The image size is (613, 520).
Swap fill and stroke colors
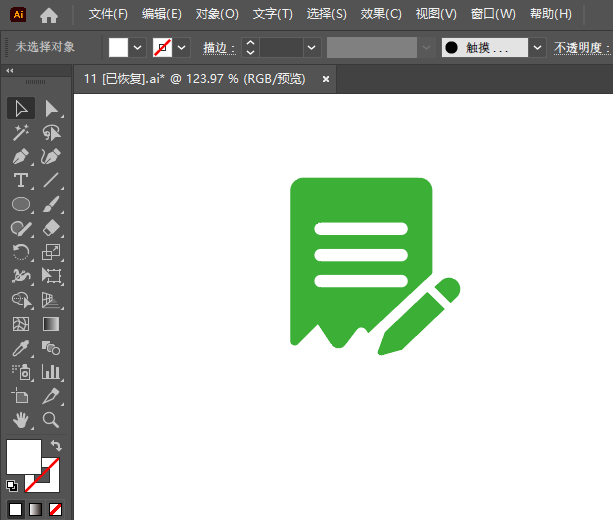tap(56, 445)
